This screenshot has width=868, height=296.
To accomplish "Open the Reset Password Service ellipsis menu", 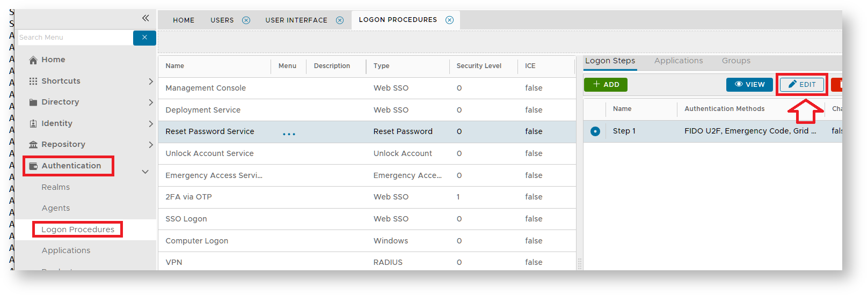I will click(289, 134).
